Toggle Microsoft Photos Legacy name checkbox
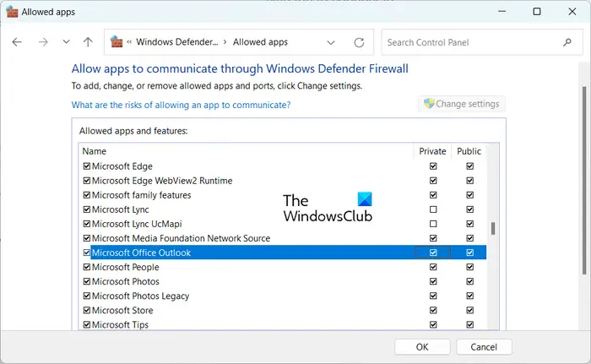591x364 pixels. tap(87, 296)
